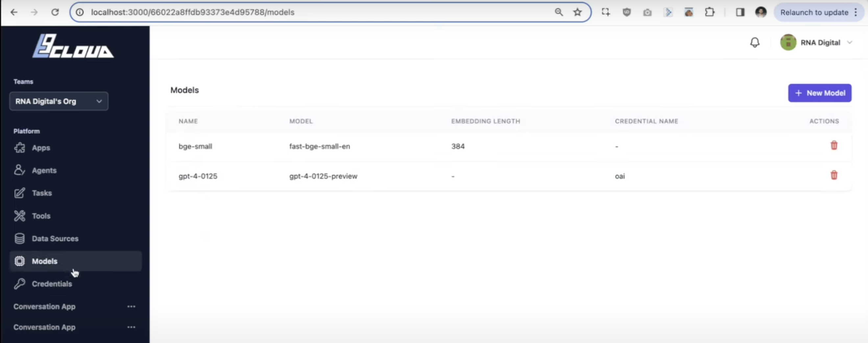Open notifications via the bell icon
868x343 pixels.
coord(755,42)
